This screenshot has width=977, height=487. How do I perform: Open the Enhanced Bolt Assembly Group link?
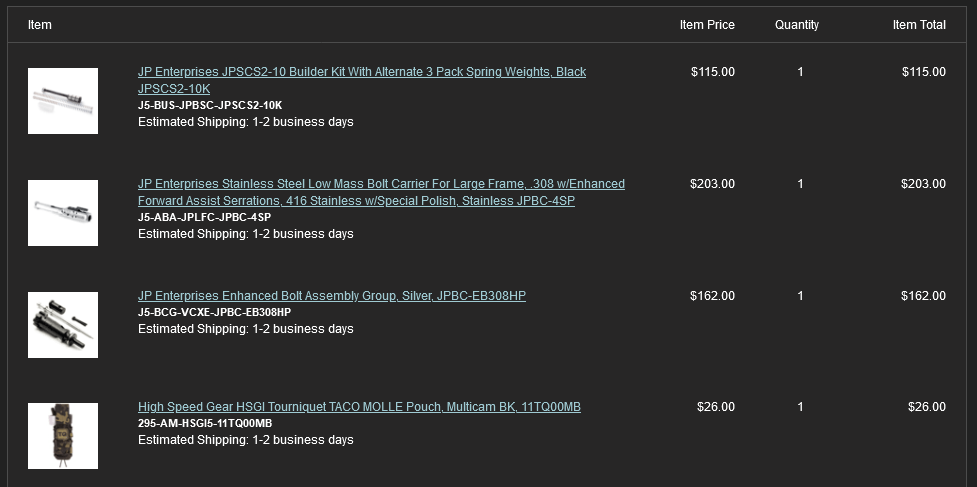331,296
